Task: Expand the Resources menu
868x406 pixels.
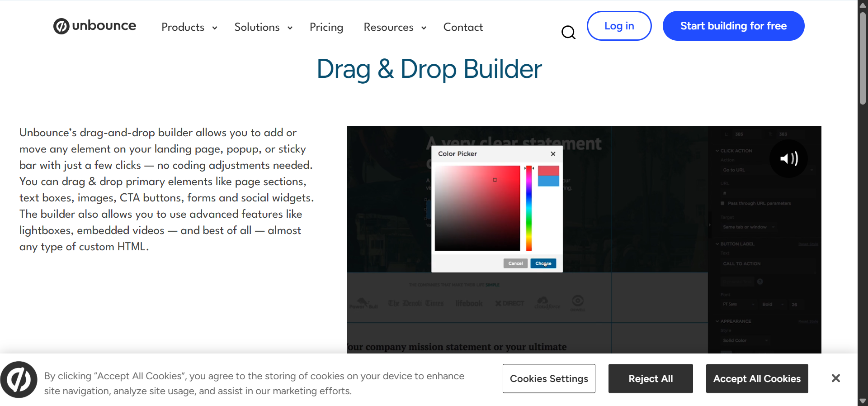Action: 395,27
